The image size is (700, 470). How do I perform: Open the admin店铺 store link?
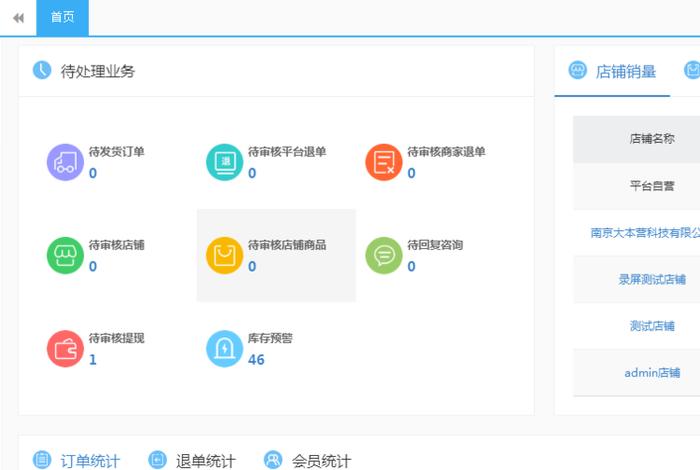[652, 373]
